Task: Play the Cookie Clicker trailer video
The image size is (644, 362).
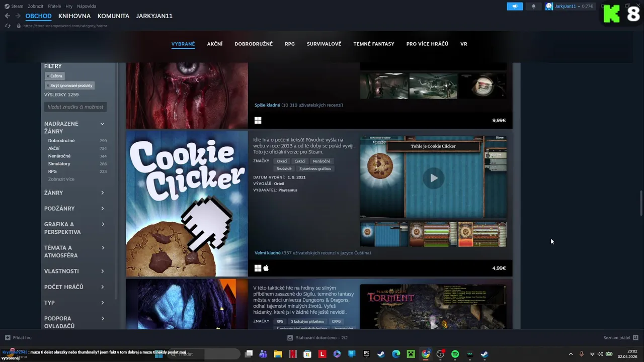Action: tap(433, 178)
